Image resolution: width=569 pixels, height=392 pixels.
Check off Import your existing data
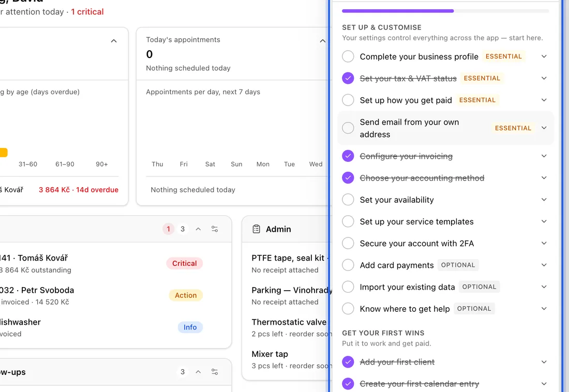(348, 287)
